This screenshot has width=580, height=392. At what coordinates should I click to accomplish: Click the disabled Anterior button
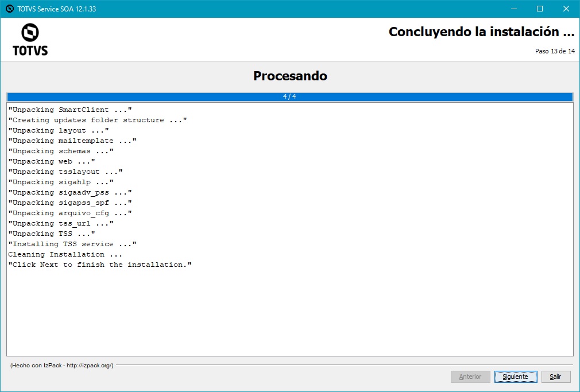[470, 377]
